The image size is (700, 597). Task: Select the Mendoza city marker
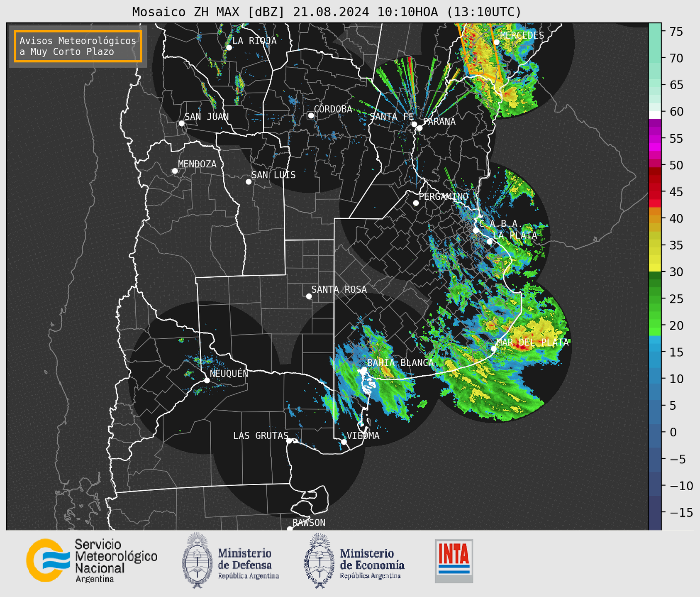pos(175,171)
